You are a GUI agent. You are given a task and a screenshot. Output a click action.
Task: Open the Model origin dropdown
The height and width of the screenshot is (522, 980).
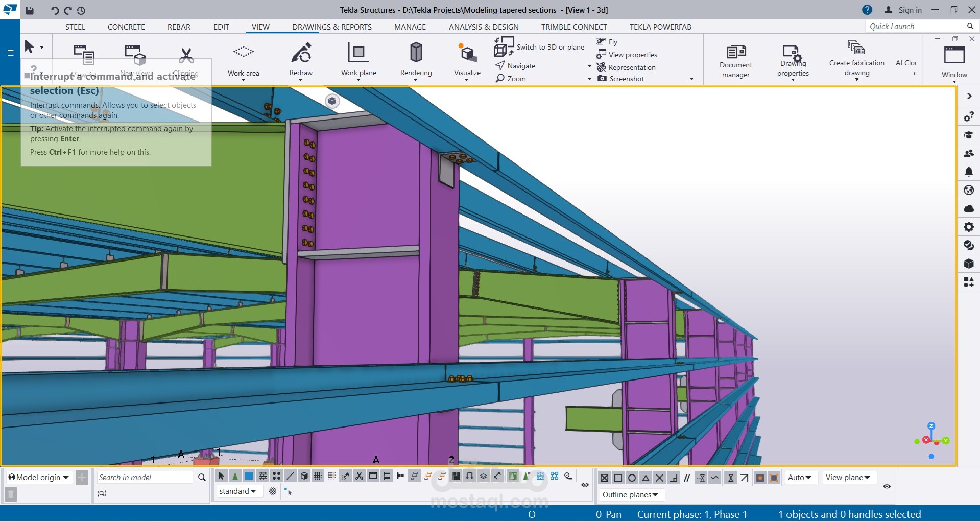(x=39, y=478)
